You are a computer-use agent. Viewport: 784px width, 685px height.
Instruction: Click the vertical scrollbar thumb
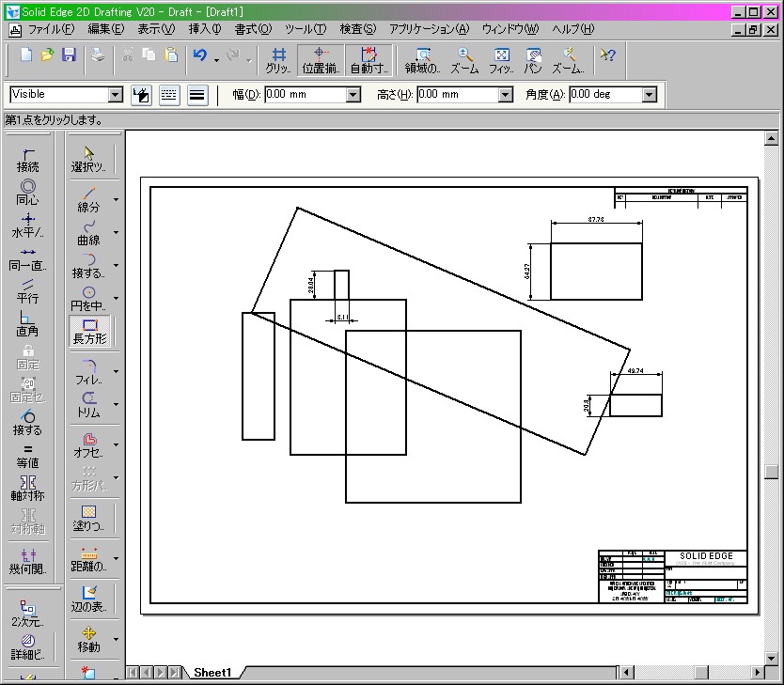coord(771,472)
